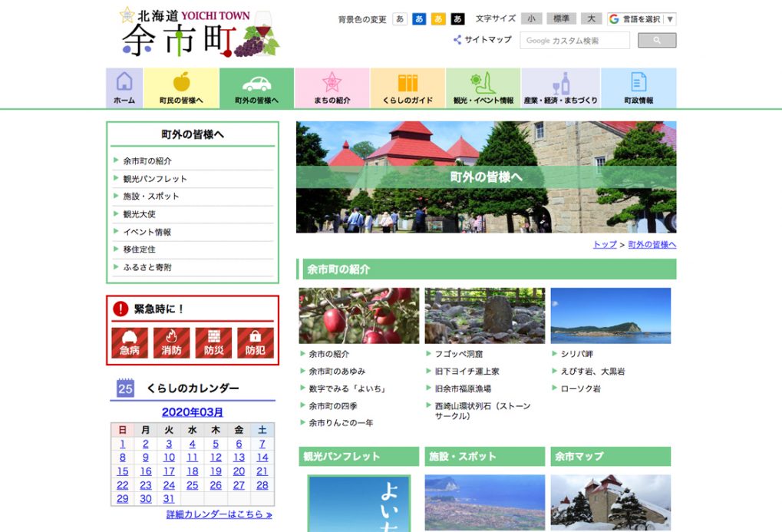Expand ふるさと寄附 sidebar item
782x532 pixels.
[x=147, y=267]
